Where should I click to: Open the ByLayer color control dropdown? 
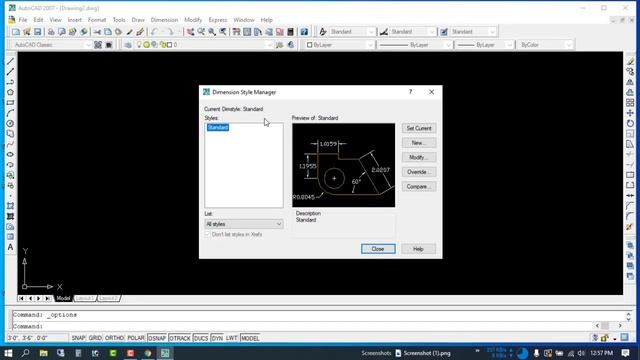point(340,45)
